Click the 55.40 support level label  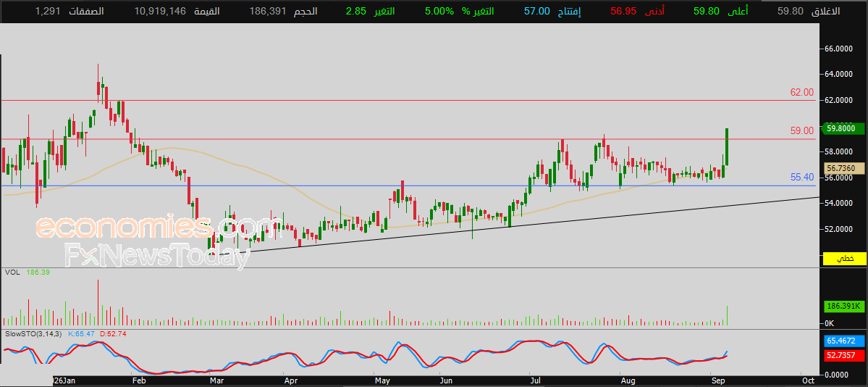click(x=801, y=177)
